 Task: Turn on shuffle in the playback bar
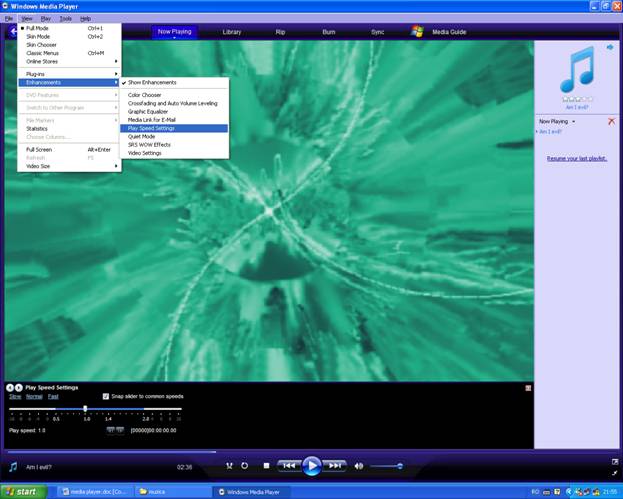tap(229, 466)
